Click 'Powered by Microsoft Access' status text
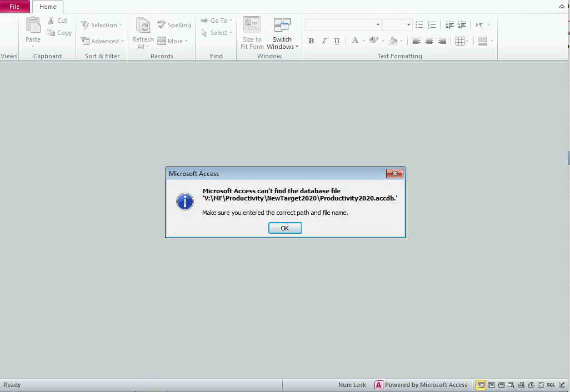This screenshot has height=392, width=570. (426, 385)
